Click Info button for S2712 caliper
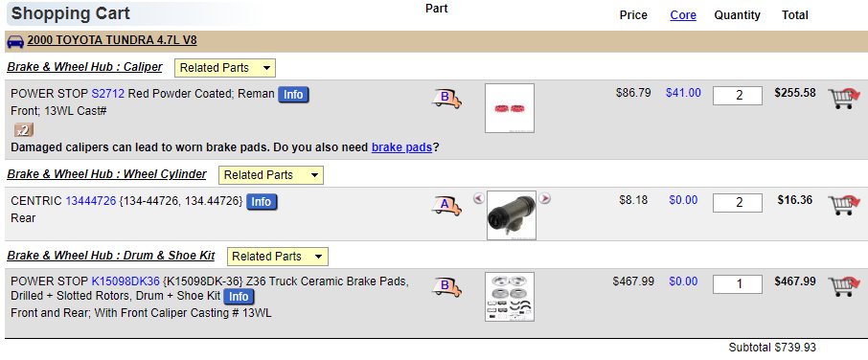The height and width of the screenshot is (360, 868). point(293,95)
